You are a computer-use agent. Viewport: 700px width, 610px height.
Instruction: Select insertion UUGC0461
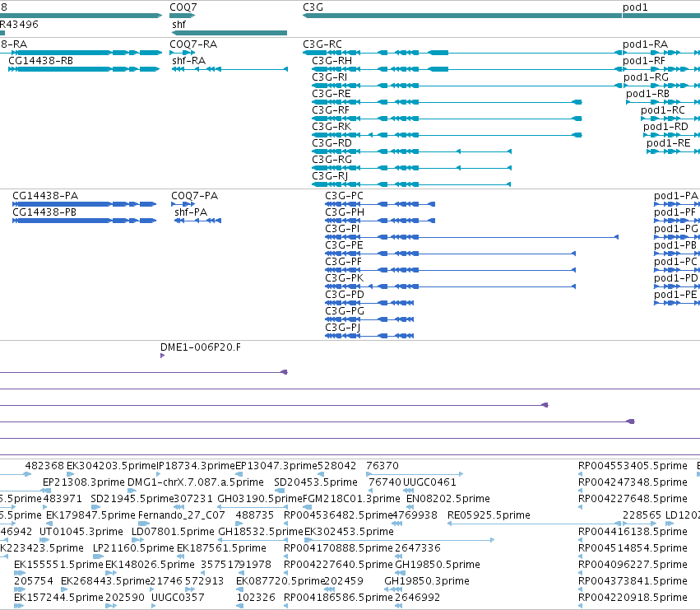coord(429,482)
